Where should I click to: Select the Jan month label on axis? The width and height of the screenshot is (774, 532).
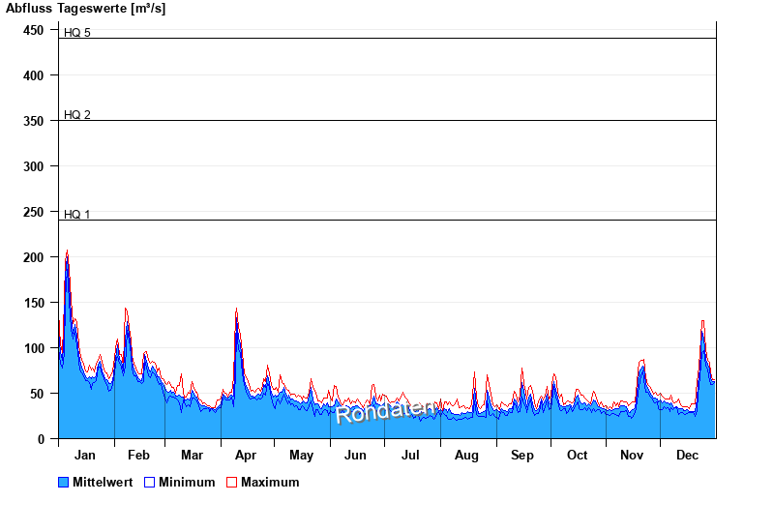click(x=85, y=456)
